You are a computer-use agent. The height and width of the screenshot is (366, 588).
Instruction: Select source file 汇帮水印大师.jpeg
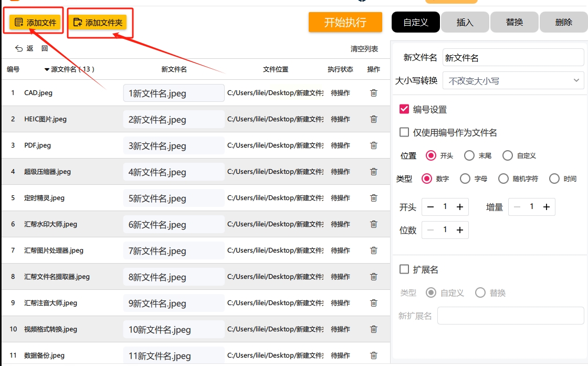[50, 224]
